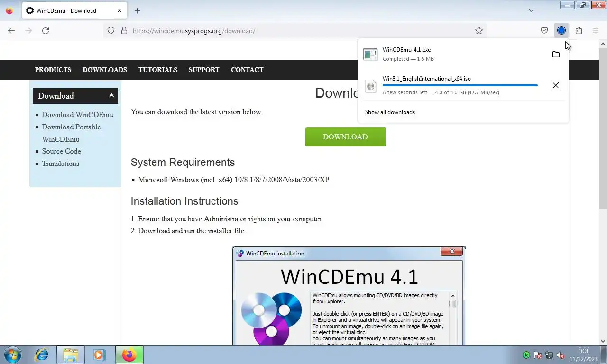Click Show all downloads
The width and height of the screenshot is (607, 364).
(390, 112)
